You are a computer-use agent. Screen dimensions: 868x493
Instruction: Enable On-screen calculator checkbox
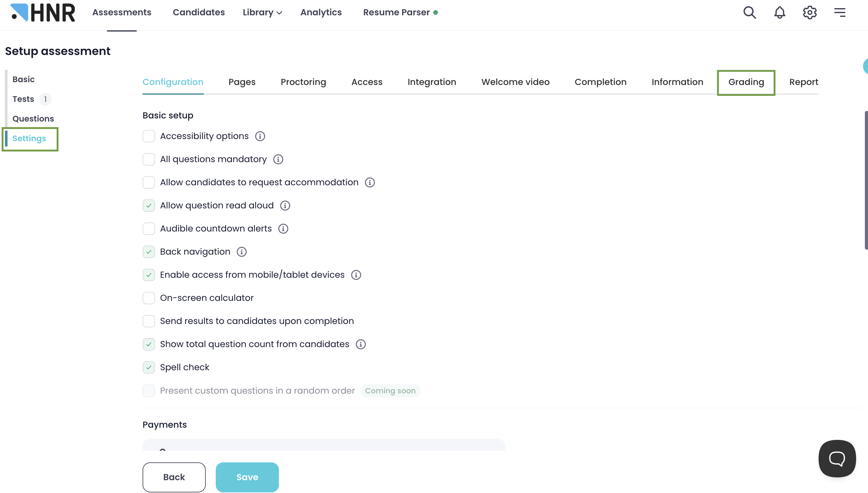(x=149, y=298)
